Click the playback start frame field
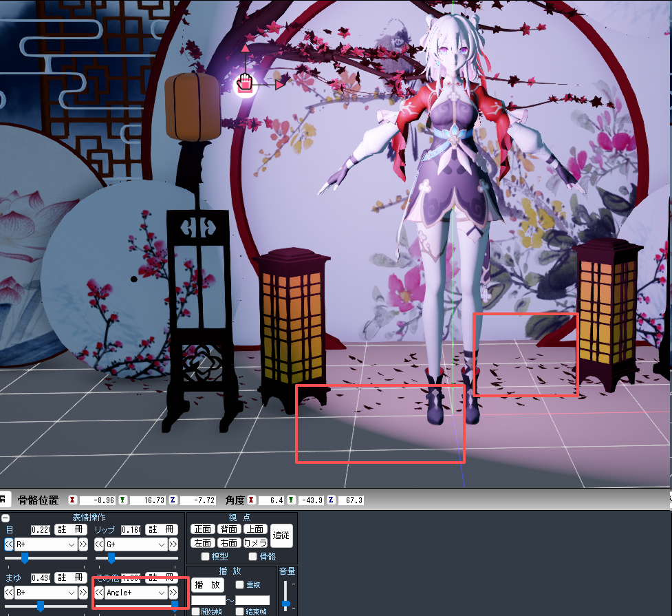The width and height of the screenshot is (672, 616). [x=208, y=600]
